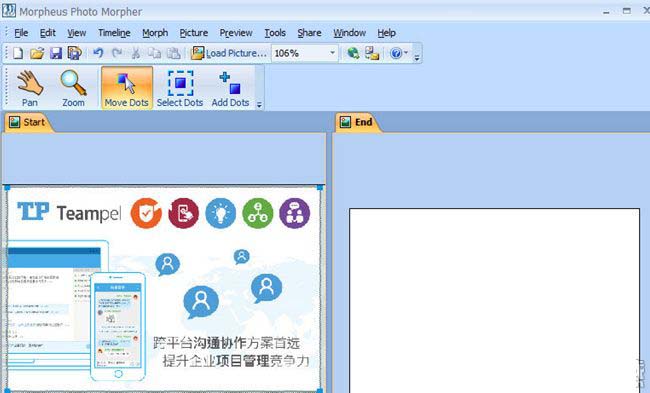The width and height of the screenshot is (650, 393).
Task: Expand the dots toolbar overflow arrow
Action: (x=260, y=105)
